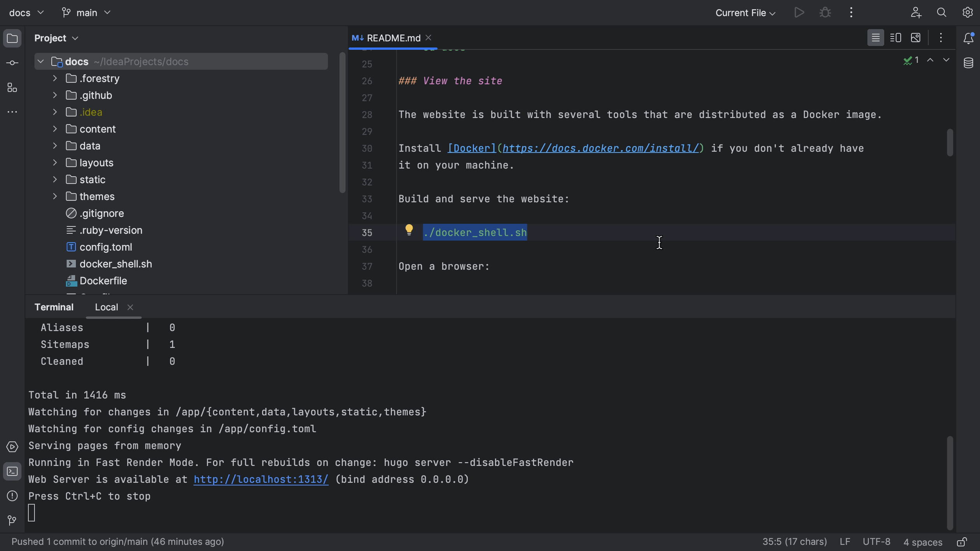Click the terminal vertical scrollbar thumb
The height and width of the screenshot is (551, 980).
pyautogui.click(x=950, y=483)
